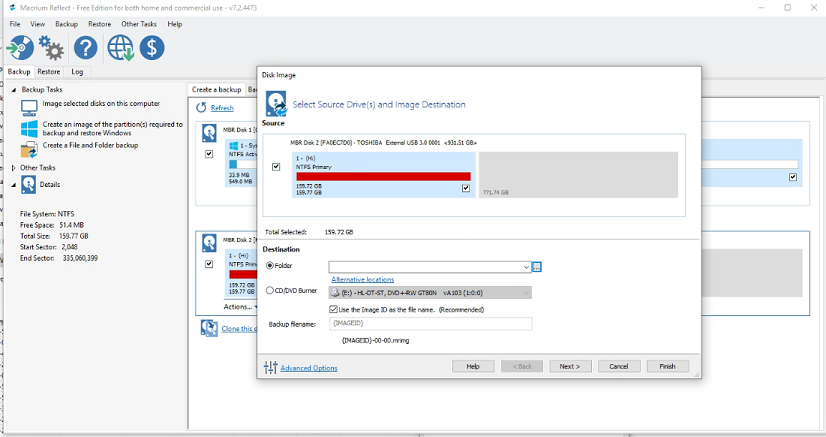The height and width of the screenshot is (437, 826).
Task: Click the Finish button
Action: 667,366
